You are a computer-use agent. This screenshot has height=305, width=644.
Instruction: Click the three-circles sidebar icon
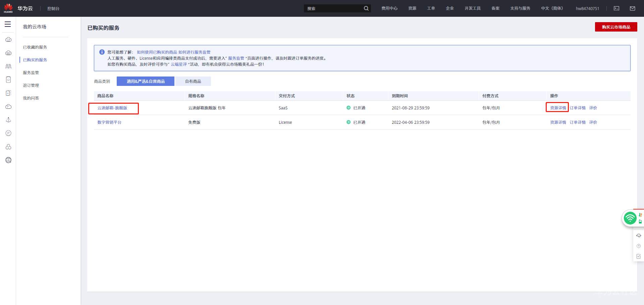click(8, 147)
